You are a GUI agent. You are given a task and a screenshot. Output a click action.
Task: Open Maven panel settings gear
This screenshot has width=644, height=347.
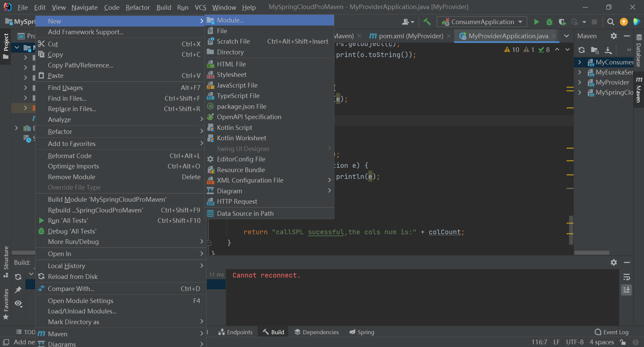coord(613,36)
